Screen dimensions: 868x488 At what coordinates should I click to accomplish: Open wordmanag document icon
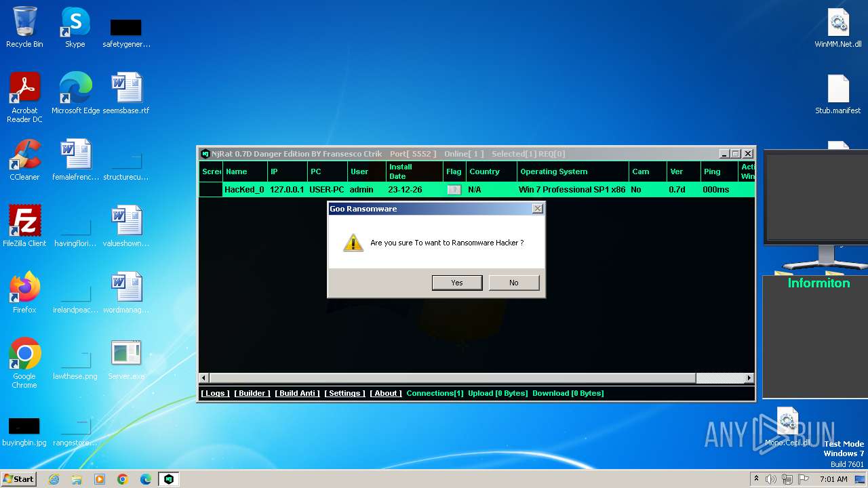[126, 293]
